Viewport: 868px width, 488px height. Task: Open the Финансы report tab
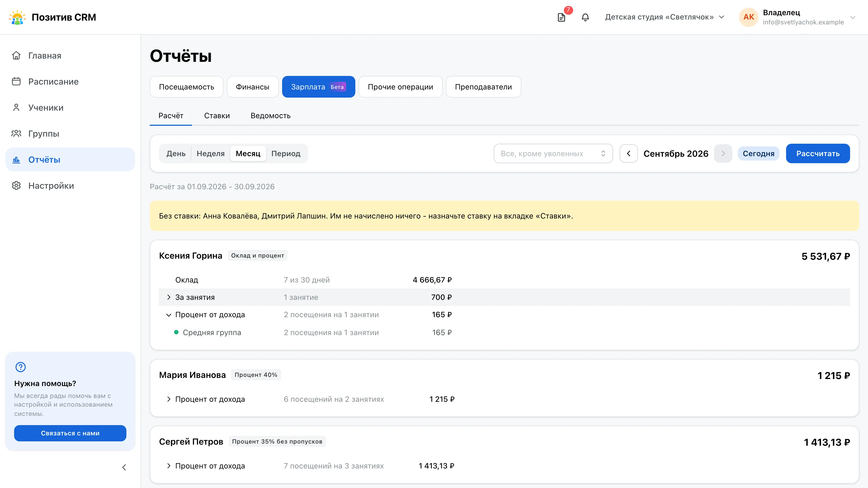252,87
